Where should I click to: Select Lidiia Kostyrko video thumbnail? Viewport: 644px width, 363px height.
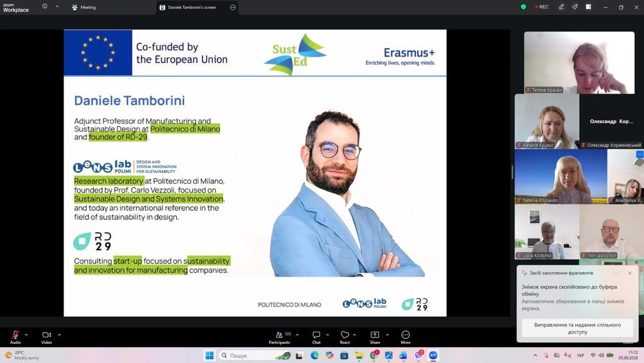tap(547, 232)
